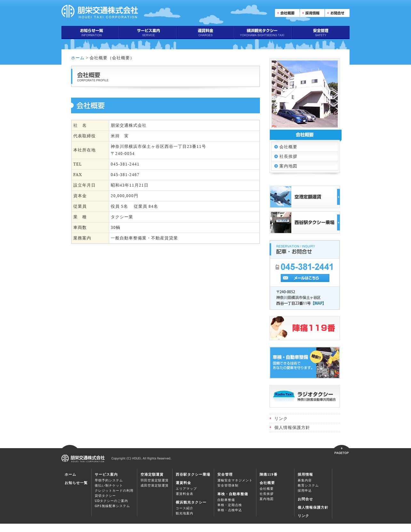Open footer サービス案内 heading link
Screen dimensions: 411x532
(106, 474)
